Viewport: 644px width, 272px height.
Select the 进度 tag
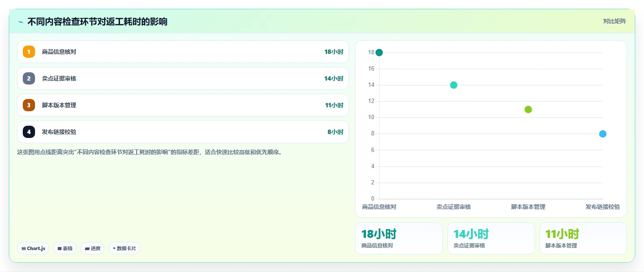tap(92, 248)
